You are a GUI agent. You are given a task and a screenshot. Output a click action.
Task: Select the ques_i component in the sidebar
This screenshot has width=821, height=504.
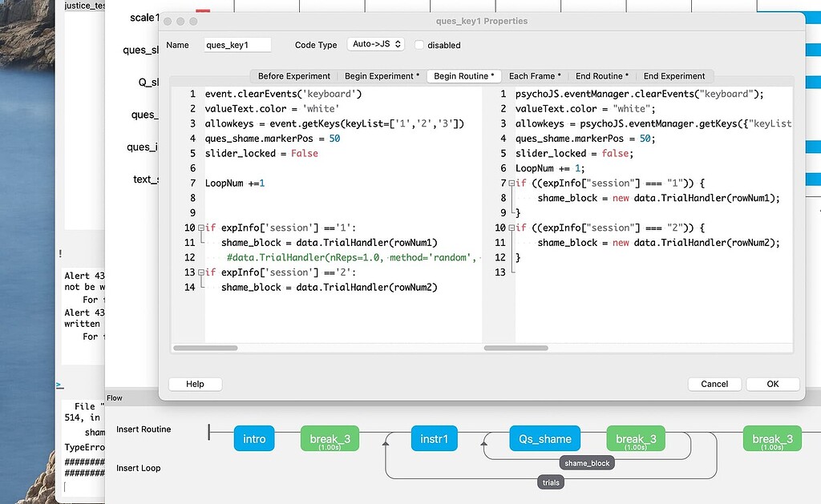(x=144, y=147)
